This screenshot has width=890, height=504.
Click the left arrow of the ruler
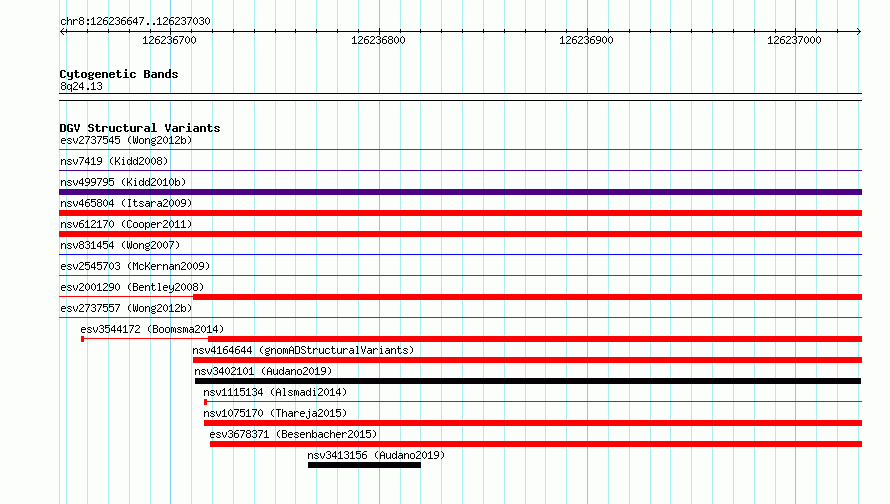(x=62, y=32)
